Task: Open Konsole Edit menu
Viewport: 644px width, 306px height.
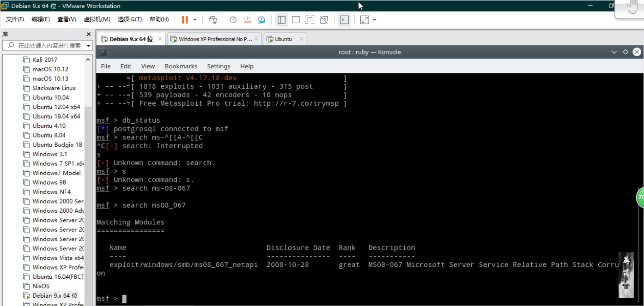Action: [x=126, y=66]
